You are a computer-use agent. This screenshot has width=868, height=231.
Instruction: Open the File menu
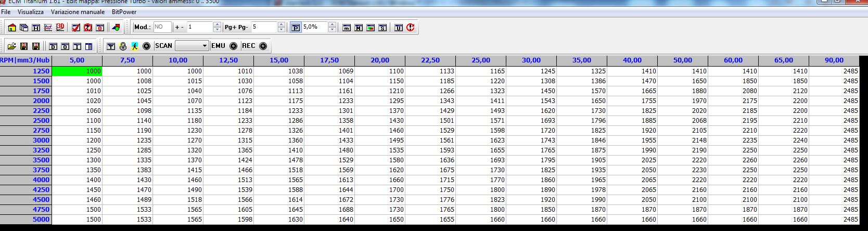(x=6, y=11)
